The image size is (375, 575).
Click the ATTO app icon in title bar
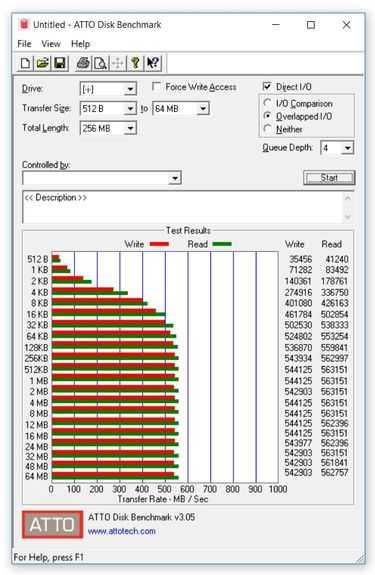pos(24,25)
